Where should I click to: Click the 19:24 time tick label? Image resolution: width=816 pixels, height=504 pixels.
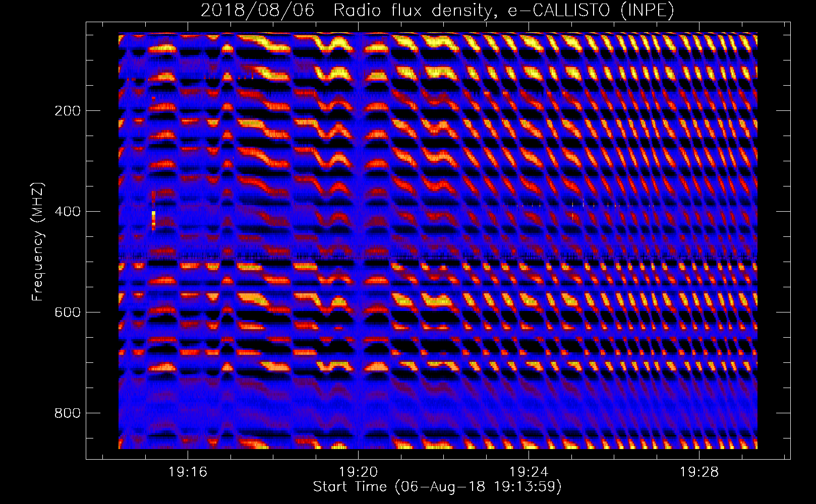click(x=529, y=472)
